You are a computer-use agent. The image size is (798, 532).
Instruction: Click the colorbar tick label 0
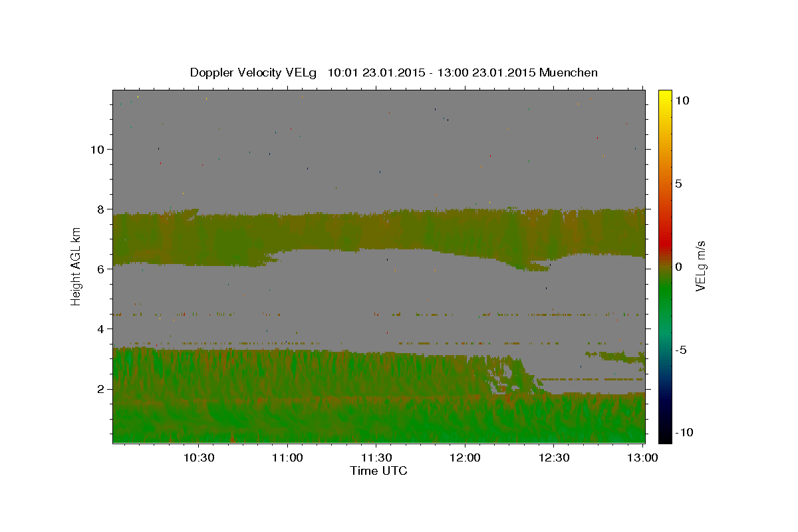pyautogui.click(x=678, y=267)
